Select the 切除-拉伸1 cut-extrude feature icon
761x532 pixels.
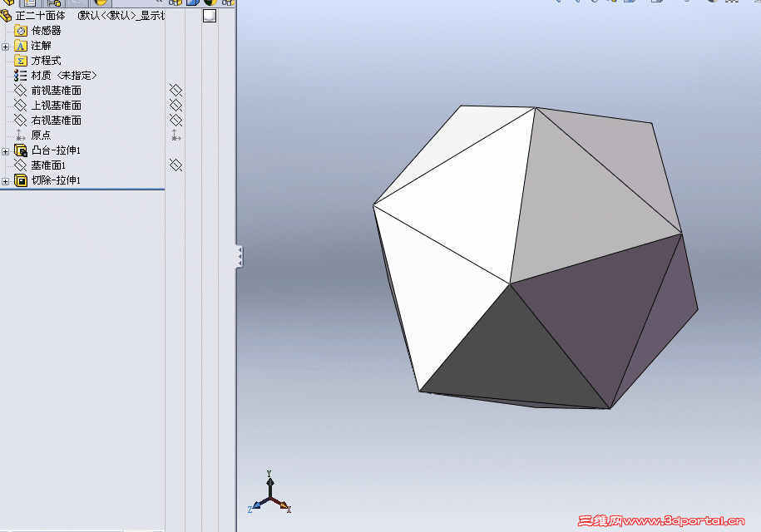tap(21, 180)
